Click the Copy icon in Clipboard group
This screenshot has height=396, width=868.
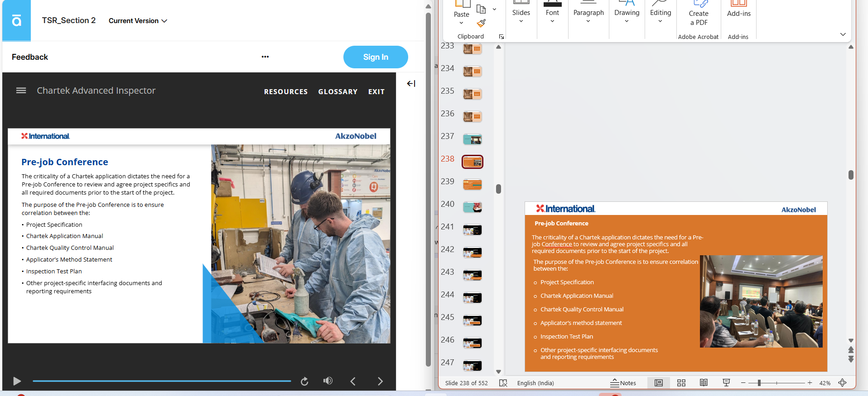(481, 9)
